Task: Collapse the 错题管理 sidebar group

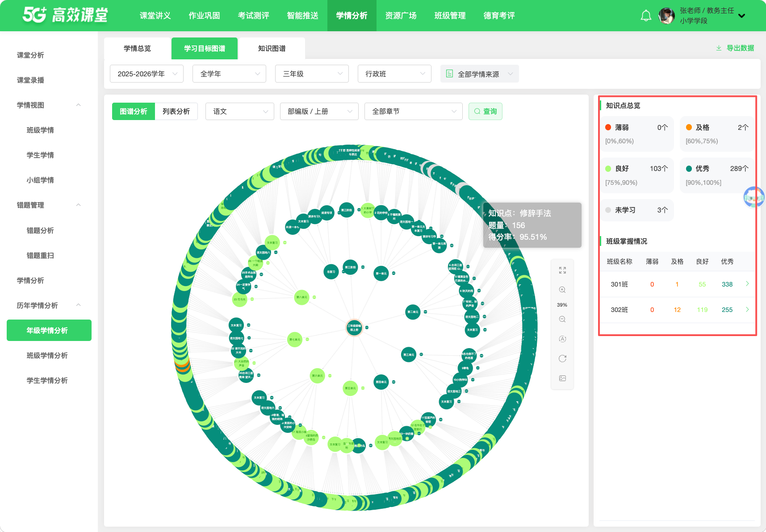Action: [x=79, y=205]
